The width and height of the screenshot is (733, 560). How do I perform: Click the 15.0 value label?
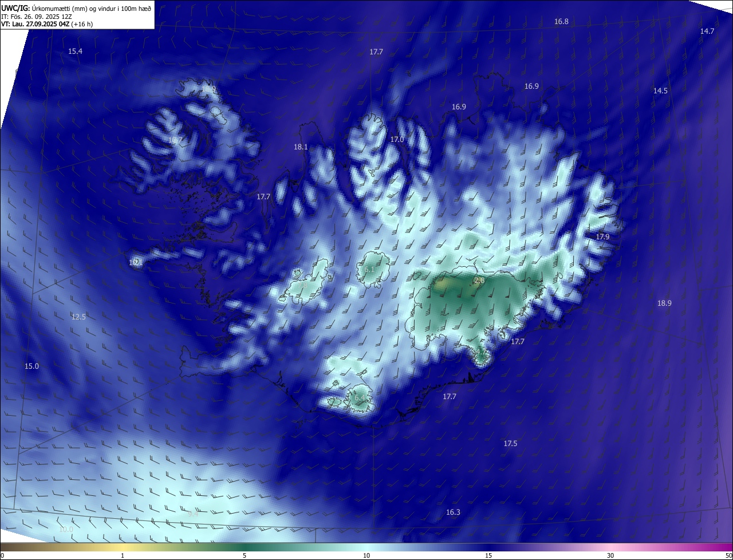[x=31, y=366]
